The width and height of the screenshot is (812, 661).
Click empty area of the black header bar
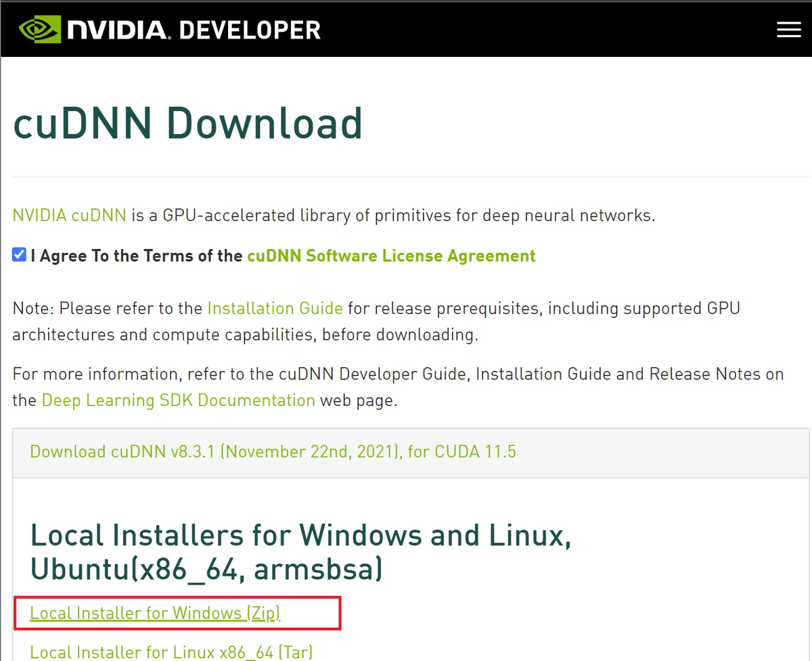pos(541,29)
